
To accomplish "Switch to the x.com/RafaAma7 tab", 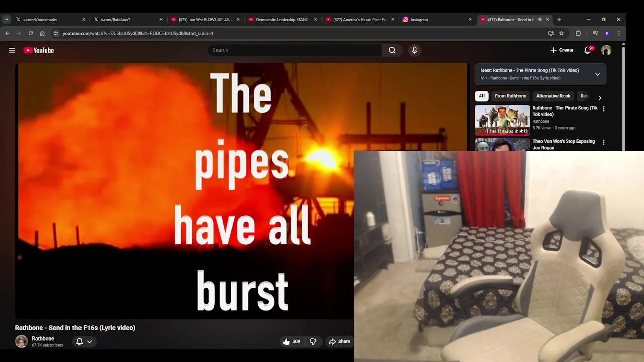I will click(126, 20).
